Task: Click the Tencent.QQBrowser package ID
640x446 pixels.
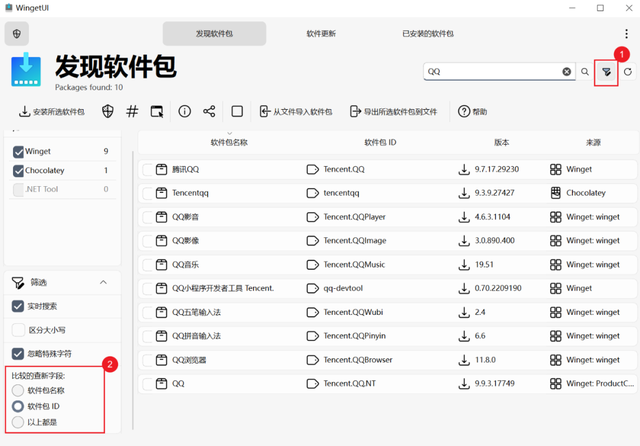Action: (x=358, y=360)
